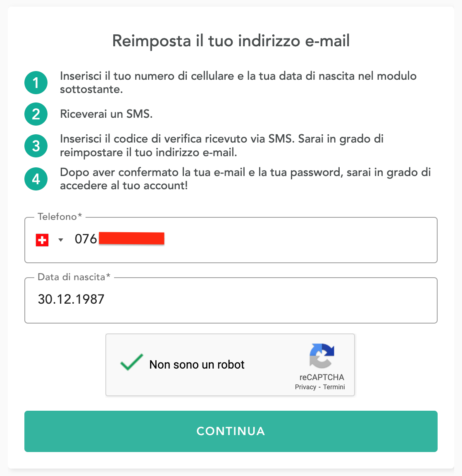Open the country code dropdown arrow
Screen dimensions: 462x476
[61, 240]
